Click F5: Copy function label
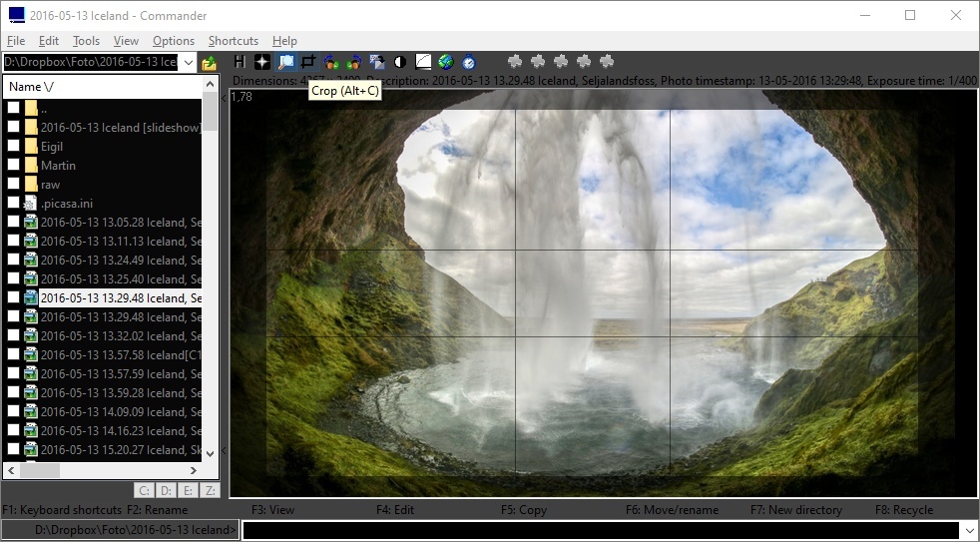This screenshot has width=980, height=542. [524, 510]
